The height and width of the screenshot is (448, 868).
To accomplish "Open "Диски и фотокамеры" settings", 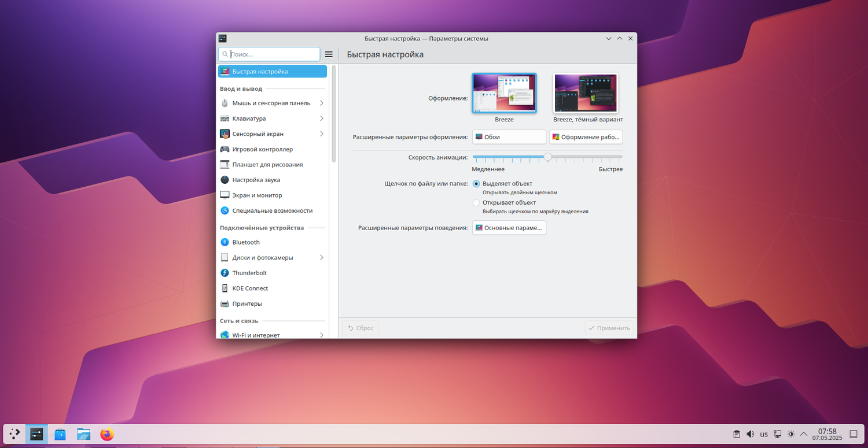I will click(x=273, y=257).
